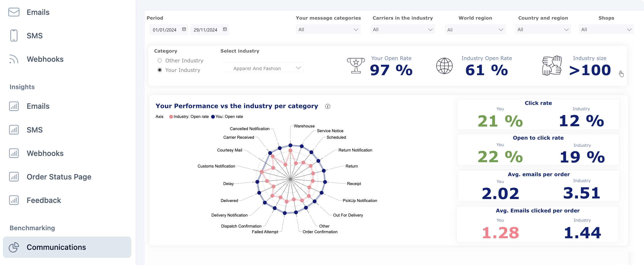Screen dimensions: 644x265
Task: Click the envelope icon beside Emails
Action: pyautogui.click(x=14, y=12)
